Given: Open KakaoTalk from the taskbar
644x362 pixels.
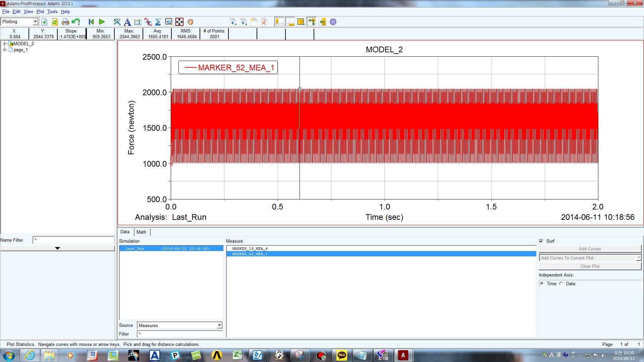Looking at the screenshot, I should 341,355.
